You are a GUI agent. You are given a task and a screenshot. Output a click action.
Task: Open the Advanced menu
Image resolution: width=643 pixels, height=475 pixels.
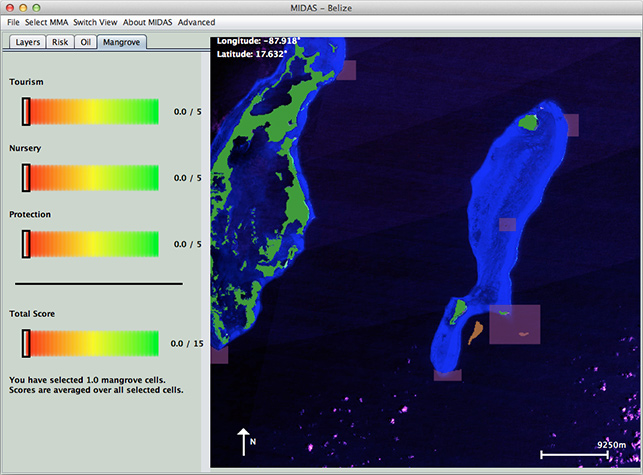(x=196, y=22)
